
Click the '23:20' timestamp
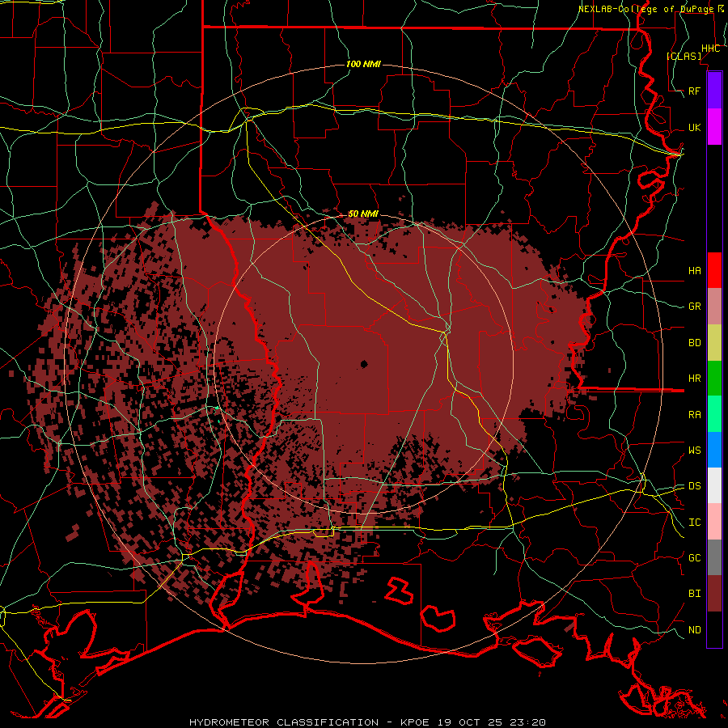pyautogui.click(x=527, y=722)
